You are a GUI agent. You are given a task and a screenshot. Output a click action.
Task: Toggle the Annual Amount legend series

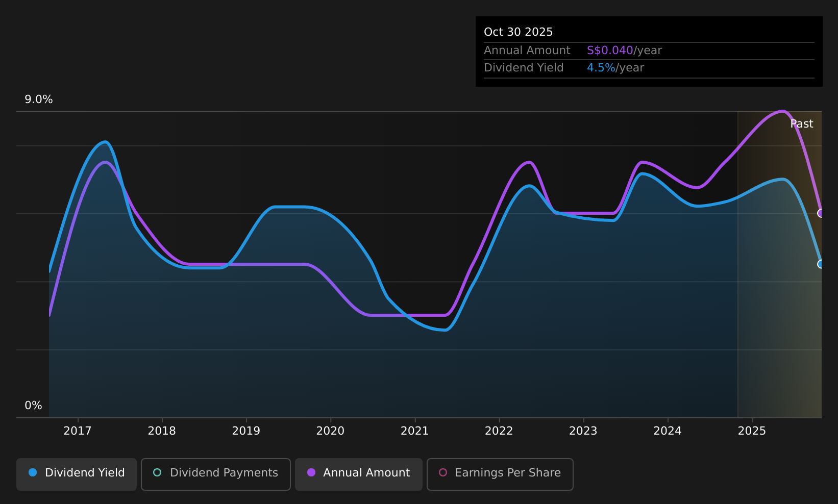pyautogui.click(x=359, y=474)
